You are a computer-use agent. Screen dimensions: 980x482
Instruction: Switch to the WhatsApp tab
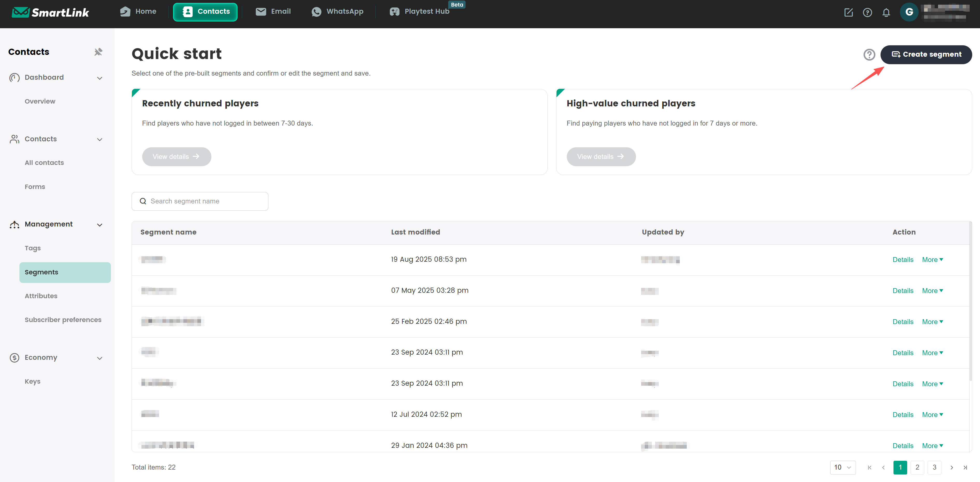click(337, 12)
